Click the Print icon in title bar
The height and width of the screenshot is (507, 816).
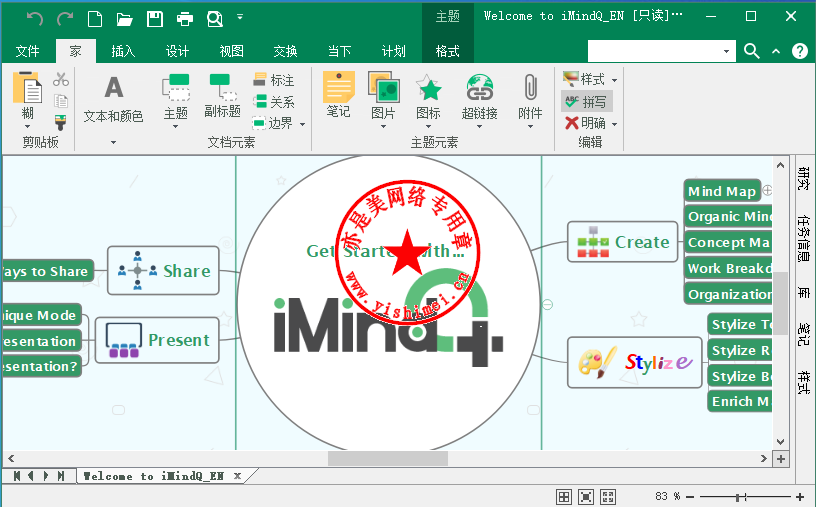pos(185,18)
